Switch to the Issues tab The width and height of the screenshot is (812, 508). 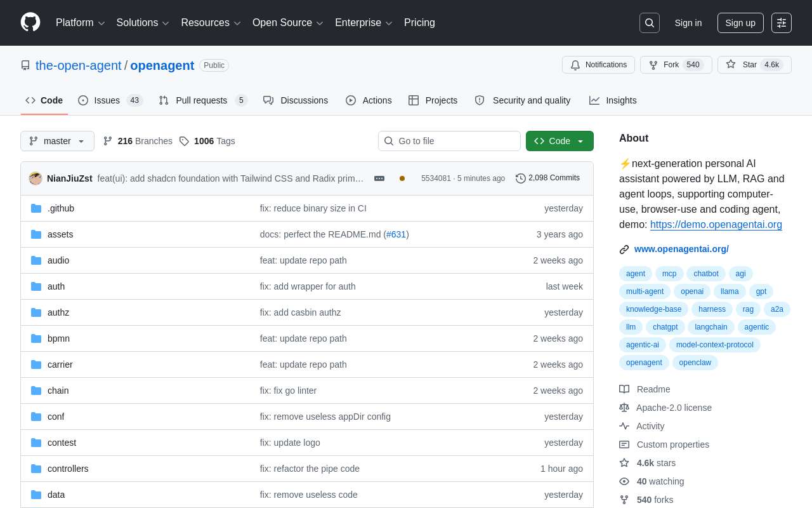point(110,100)
